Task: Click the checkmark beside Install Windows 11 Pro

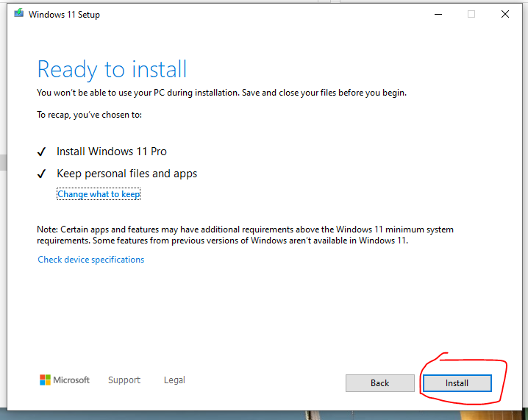Action: coord(42,152)
